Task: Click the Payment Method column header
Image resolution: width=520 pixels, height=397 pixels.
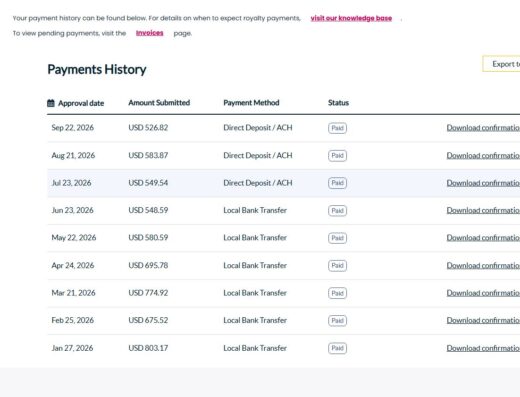Action: [x=251, y=103]
